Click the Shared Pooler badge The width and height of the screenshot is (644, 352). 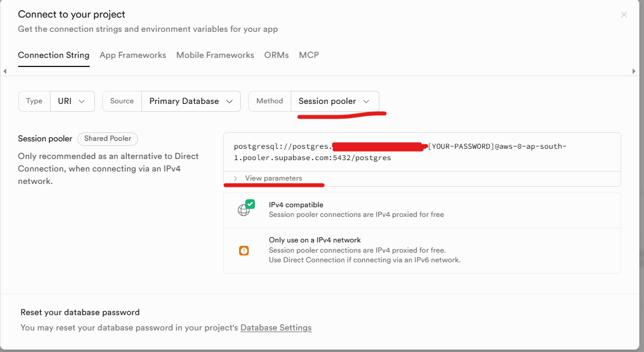coord(107,139)
